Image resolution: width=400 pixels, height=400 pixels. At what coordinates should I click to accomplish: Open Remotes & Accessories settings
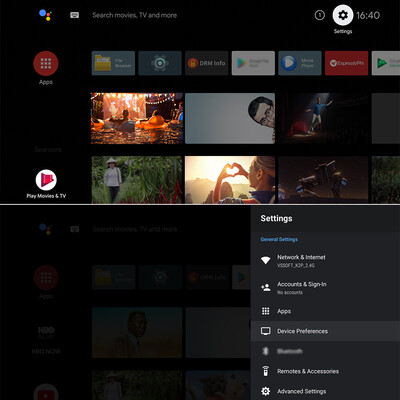pos(325,371)
